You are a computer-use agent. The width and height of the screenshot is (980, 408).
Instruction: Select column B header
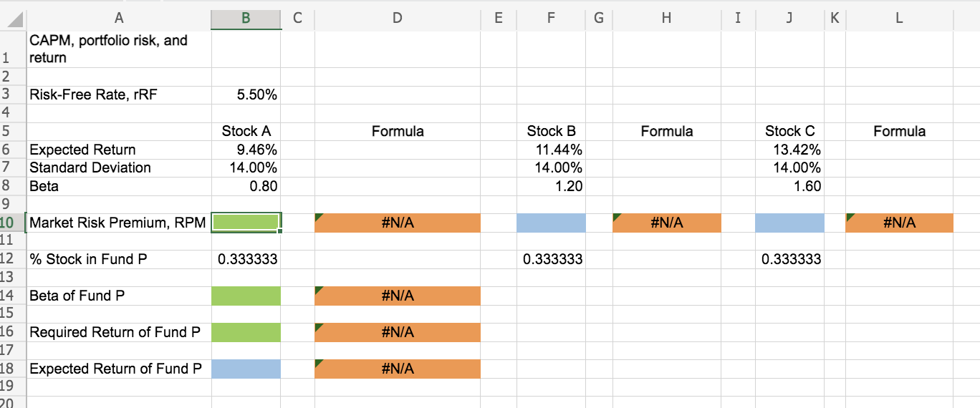point(246,19)
